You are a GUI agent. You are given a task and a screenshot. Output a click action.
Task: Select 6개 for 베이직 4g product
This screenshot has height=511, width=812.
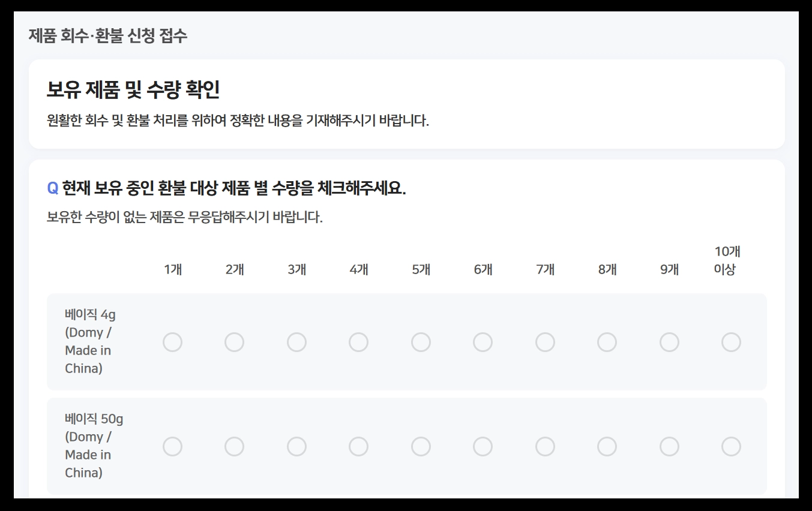click(483, 342)
